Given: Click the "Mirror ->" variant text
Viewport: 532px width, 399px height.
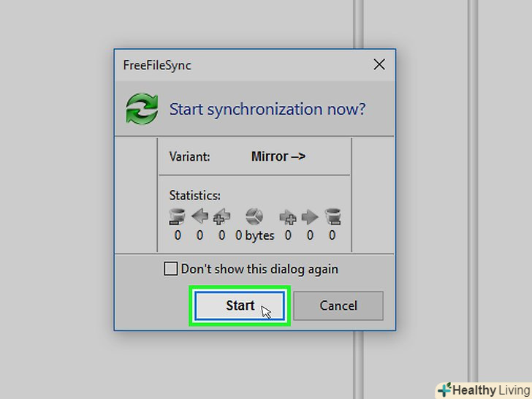Looking at the screenshot, I should point(278,156).
